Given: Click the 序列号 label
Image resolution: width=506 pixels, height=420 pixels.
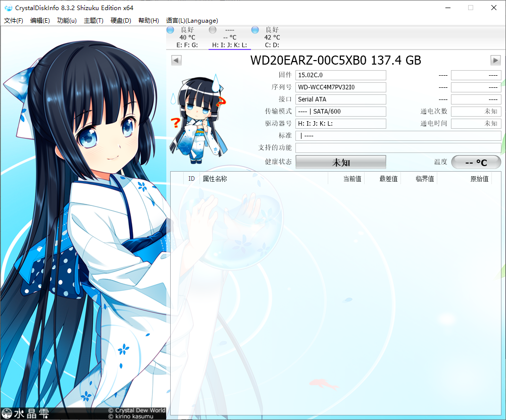Looking at the screenshot, I should [281, 87].
